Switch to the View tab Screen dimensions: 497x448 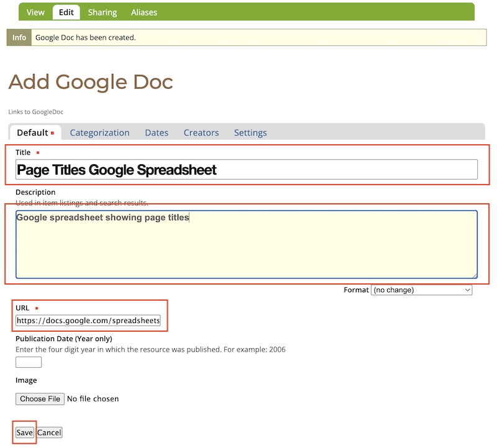tap(35, 12)
